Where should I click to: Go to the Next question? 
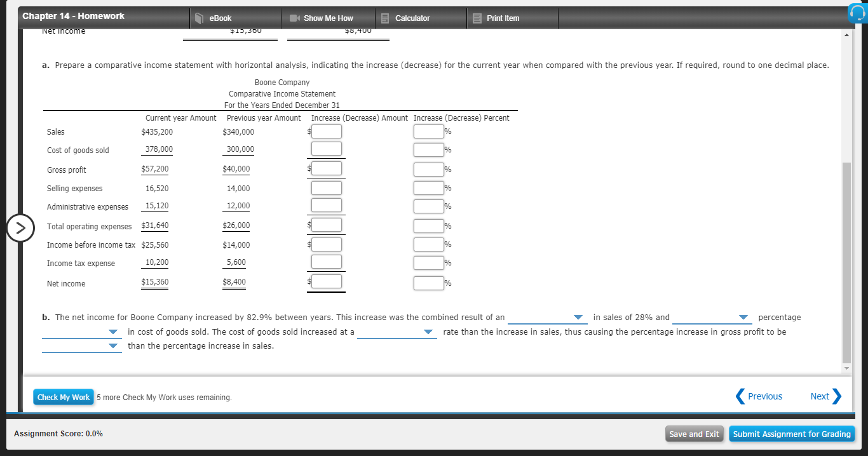[820, 396]
